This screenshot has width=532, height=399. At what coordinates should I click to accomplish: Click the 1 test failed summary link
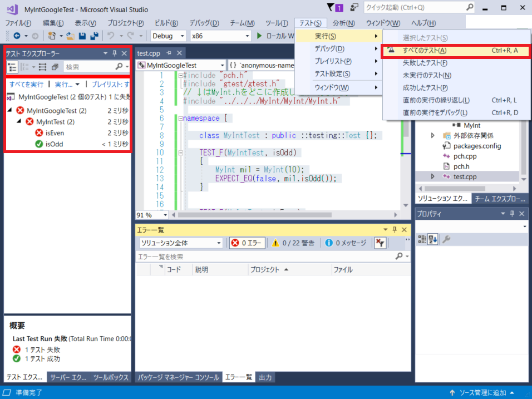42,349
